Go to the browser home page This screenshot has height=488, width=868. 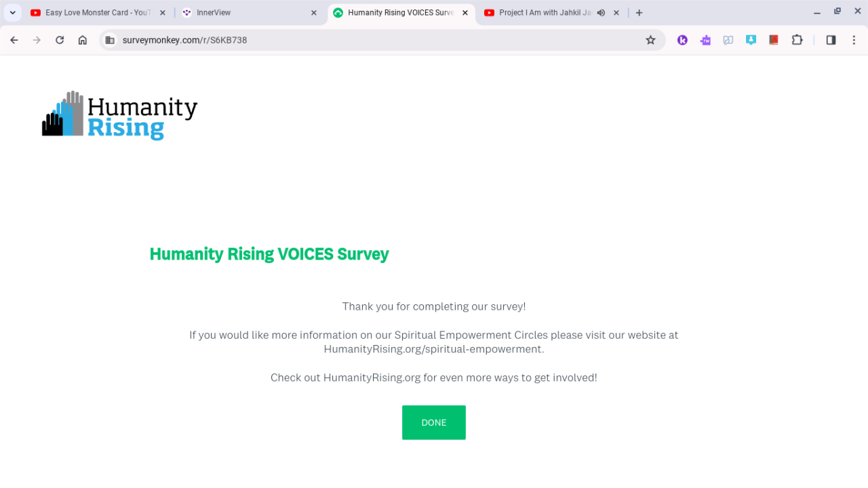[x=83, y=40]
